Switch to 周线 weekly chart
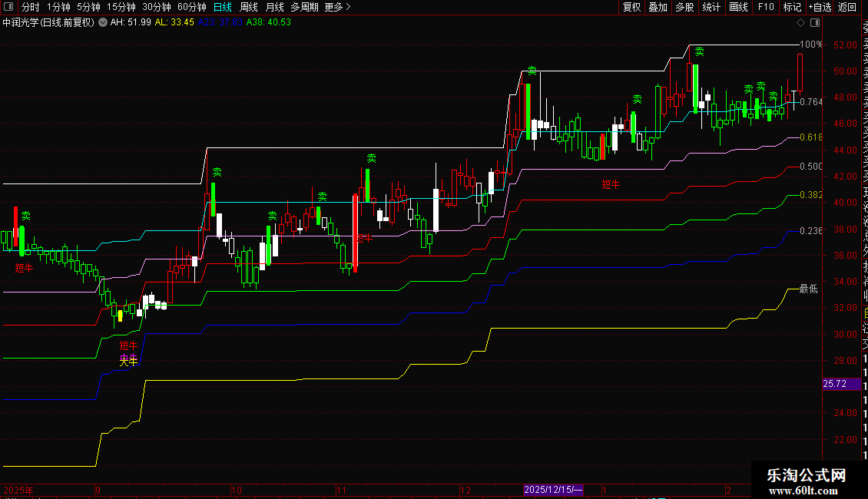Viewport: 868px width, 499px height. pos(249,7)
